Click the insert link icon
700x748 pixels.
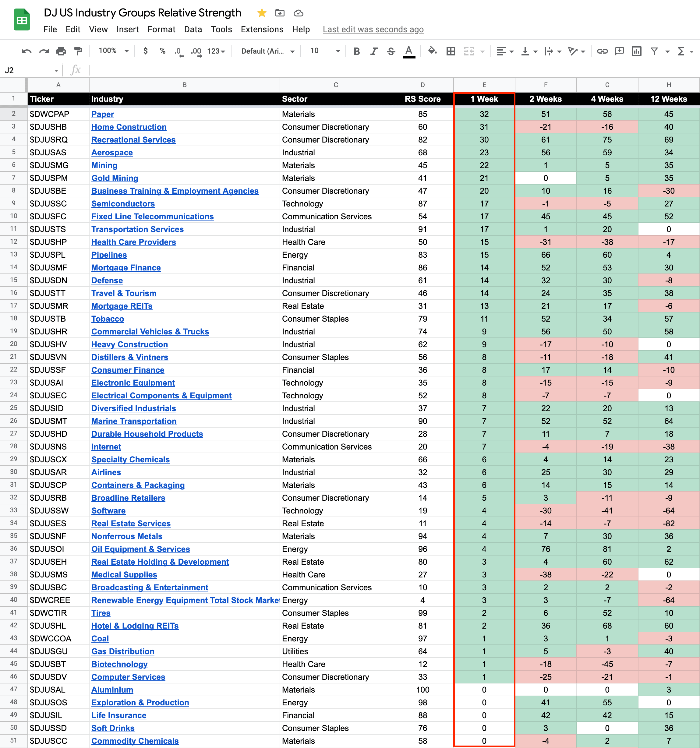click(x=602, y=51)
